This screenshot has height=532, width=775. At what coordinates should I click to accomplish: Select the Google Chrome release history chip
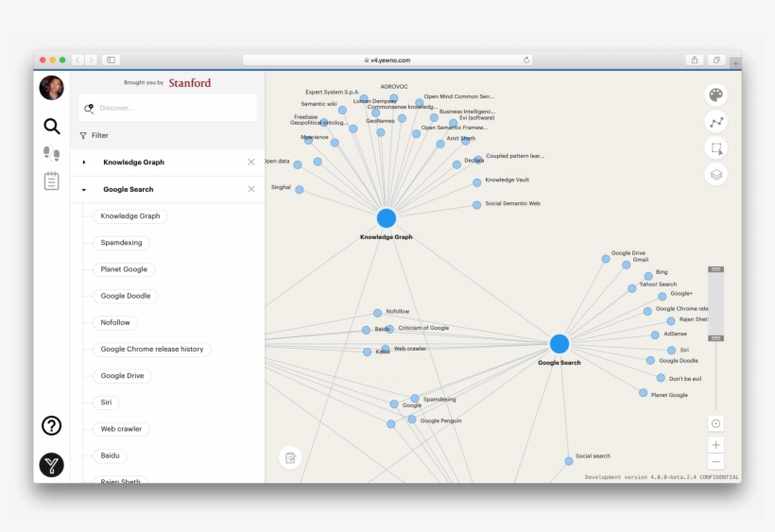(x=152, y=350)
